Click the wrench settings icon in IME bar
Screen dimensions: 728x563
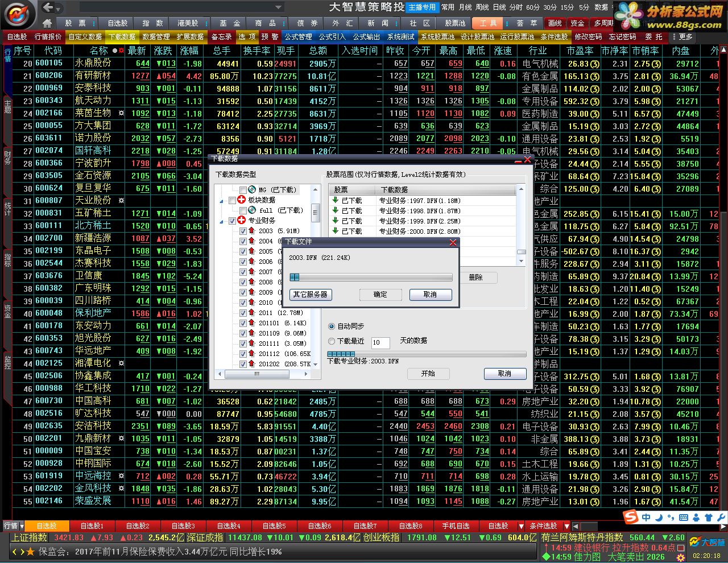721,518
